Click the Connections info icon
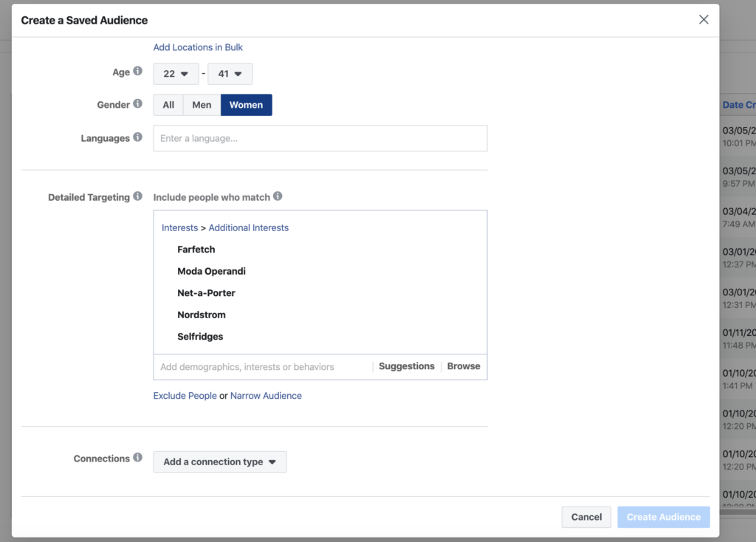 pos(138,458)
